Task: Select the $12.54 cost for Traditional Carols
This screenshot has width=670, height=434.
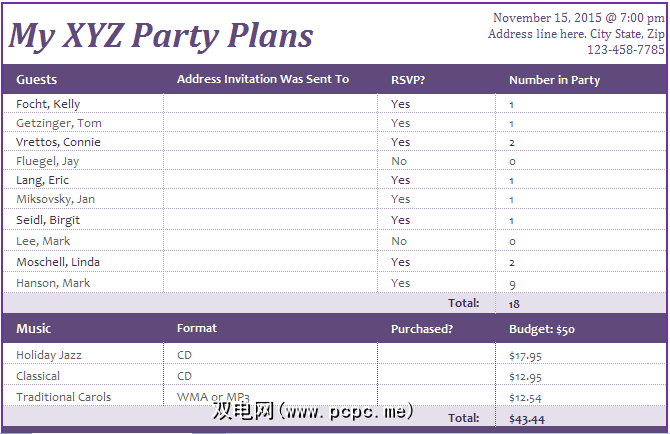Action: click(526, 397)
